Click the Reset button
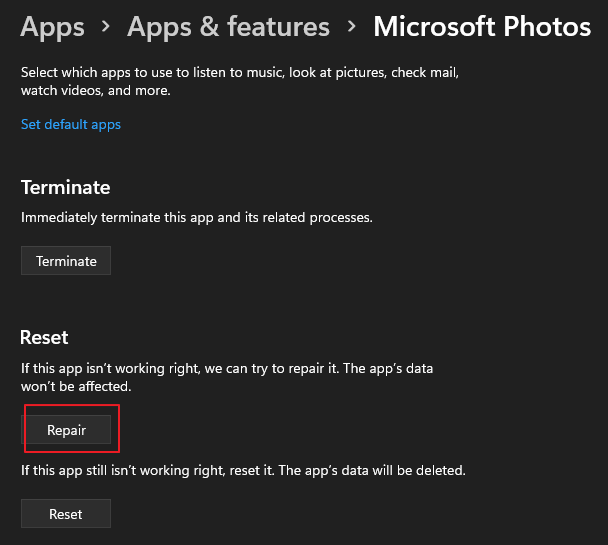The width and height of the screenshot is (608, 545). coord(66,514)
